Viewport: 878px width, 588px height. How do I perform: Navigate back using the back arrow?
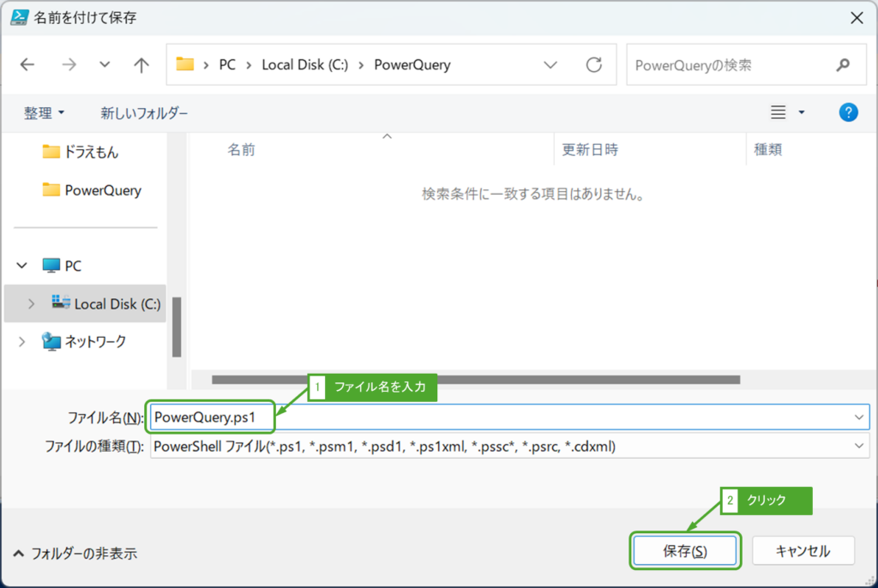tap(27, 64)
